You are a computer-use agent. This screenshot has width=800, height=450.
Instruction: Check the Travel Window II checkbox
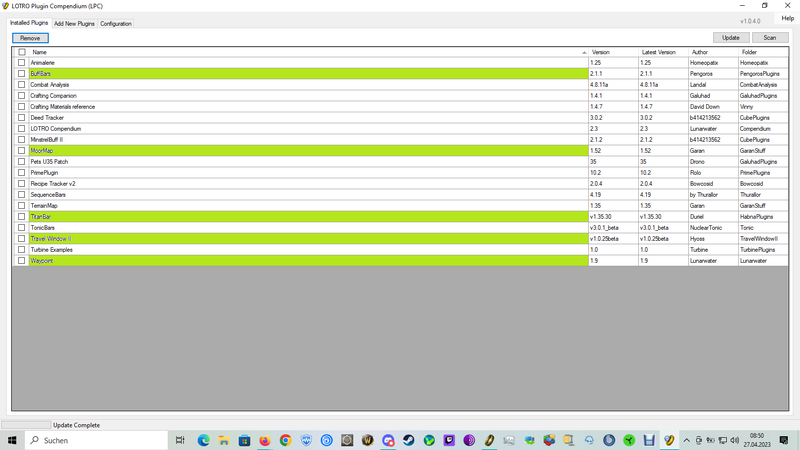(21, 239)
